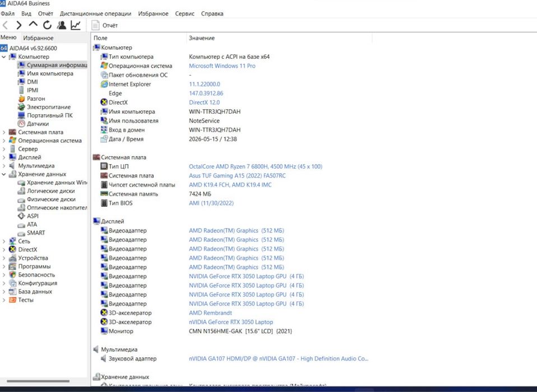Refresh the report with the Refresh icon
537x392 pixels.
pyautogui.click(x=47, y=25)
